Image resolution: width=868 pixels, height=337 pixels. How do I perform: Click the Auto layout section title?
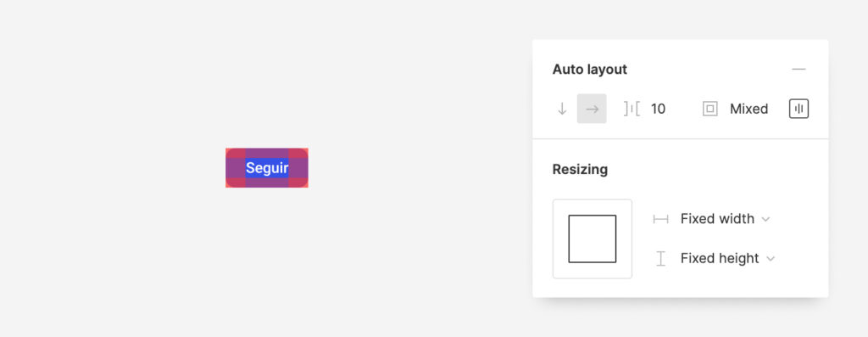click(590, 70)
